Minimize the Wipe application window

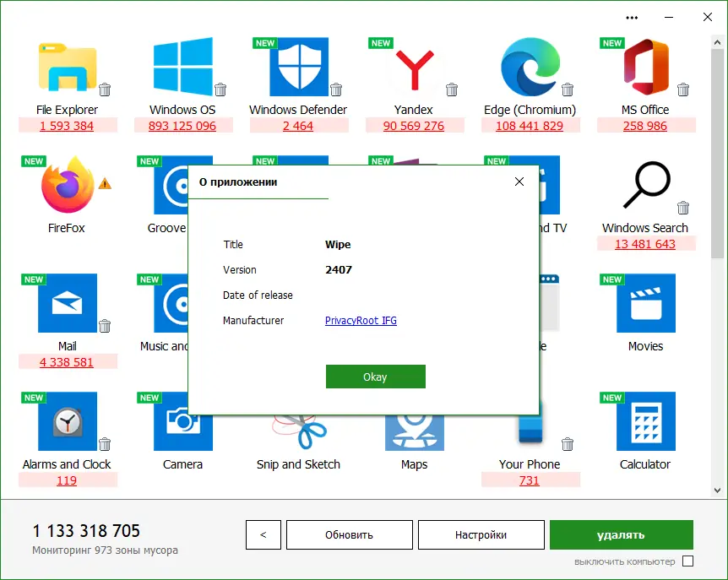(669, 18)
